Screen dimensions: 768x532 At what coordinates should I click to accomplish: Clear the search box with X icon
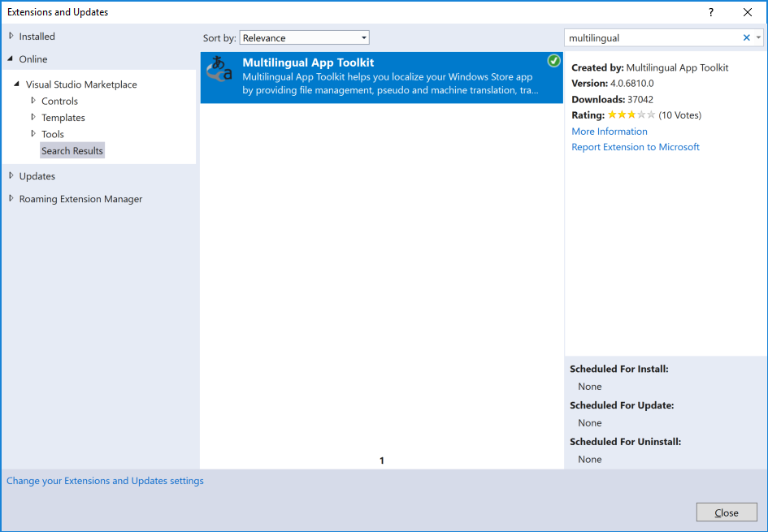[746, 38]
